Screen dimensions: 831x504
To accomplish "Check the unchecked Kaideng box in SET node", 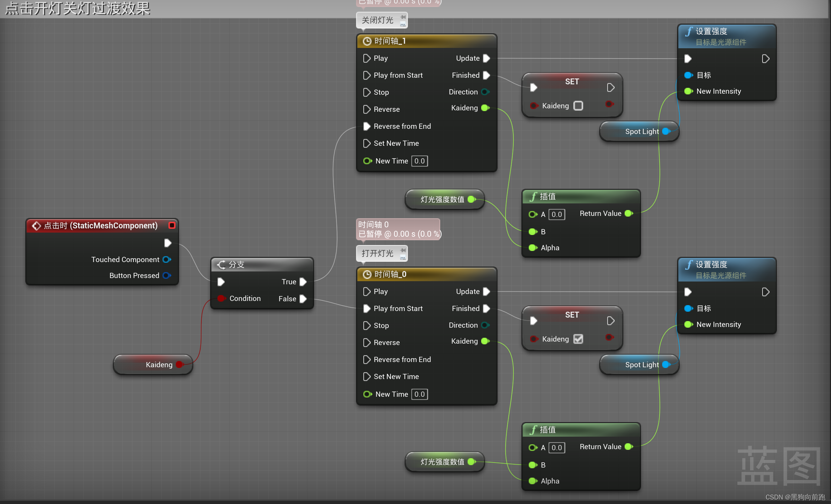I will 578,106.
